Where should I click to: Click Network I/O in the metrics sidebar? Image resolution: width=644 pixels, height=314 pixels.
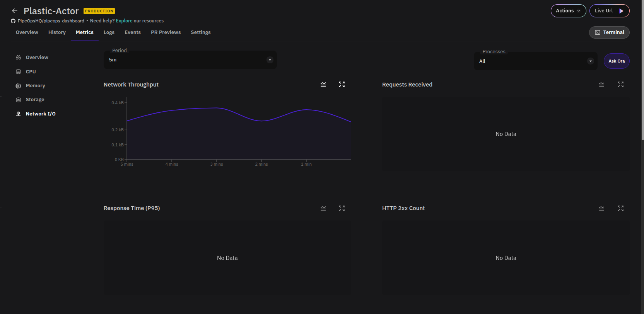click(41, 114)
